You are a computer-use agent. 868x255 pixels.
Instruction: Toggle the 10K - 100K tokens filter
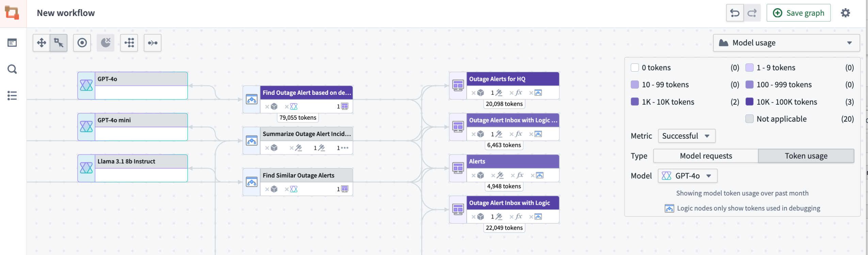click(749, 102)
